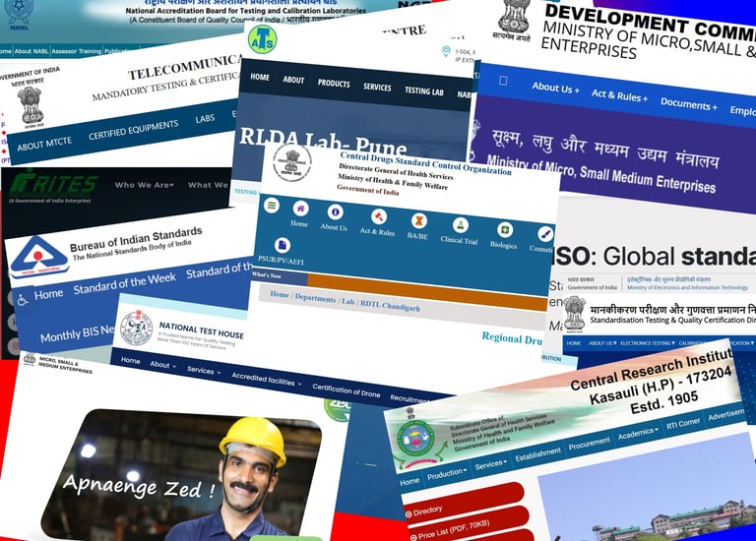This screenshot has width=756, height=541.
Task: Expand About dropdown on National Test House
Action: pyautogui.click(x=163, y=365)
